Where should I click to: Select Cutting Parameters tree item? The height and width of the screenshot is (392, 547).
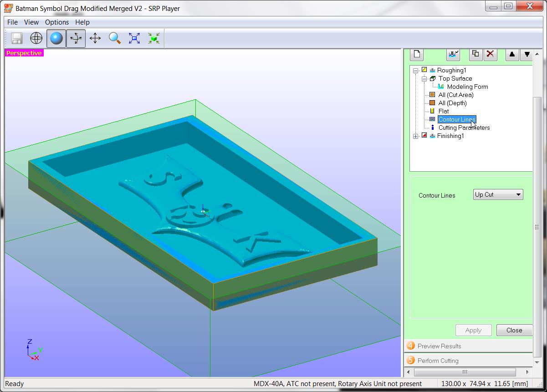click(464, 127)
